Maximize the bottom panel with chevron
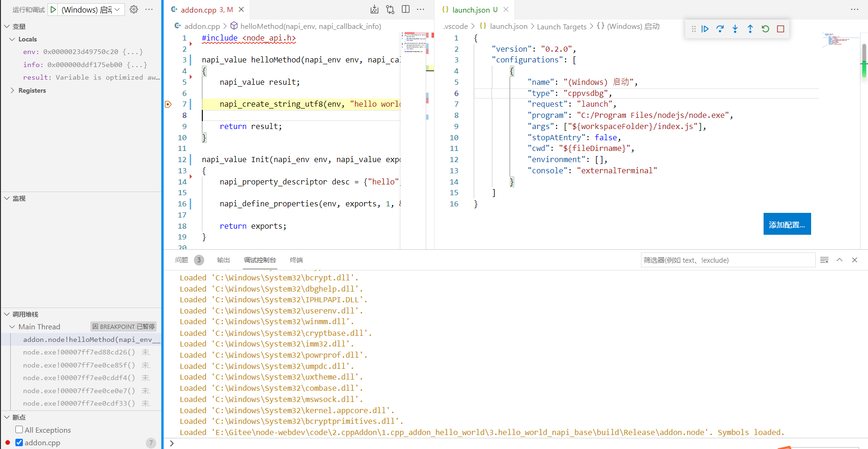Image resolution: width=868 pixels, height=449 pixels. (x=840, y=260)
